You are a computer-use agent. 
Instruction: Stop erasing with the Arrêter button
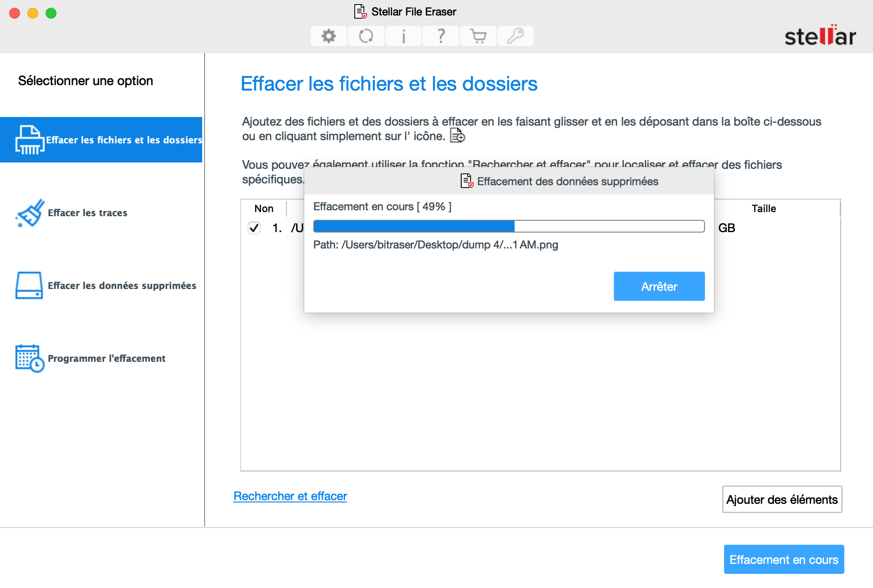pos(659,286)
